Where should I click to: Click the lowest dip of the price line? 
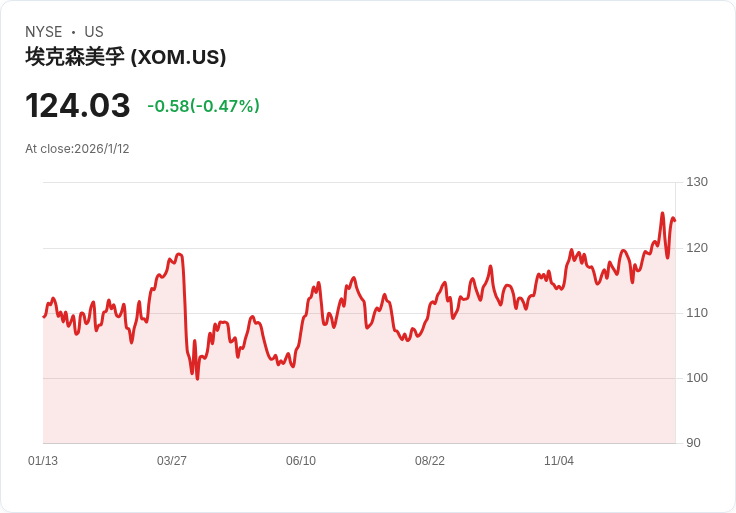pos(197,379)
